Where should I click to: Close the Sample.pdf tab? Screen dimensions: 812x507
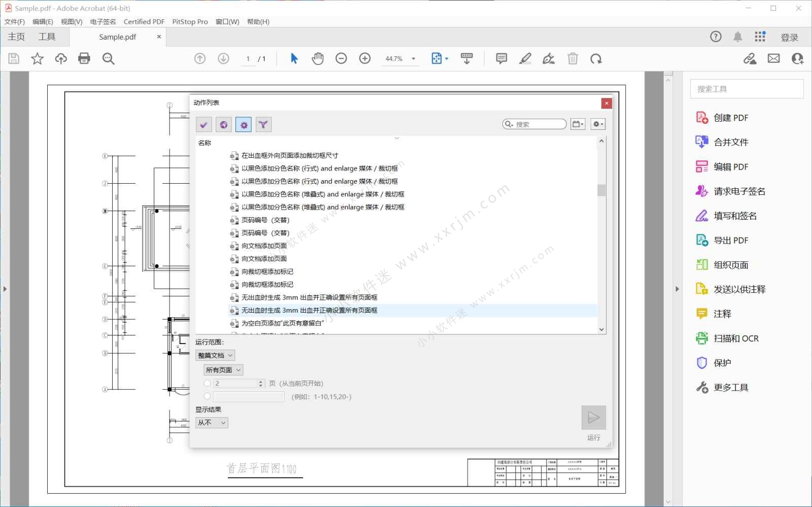click(x=159, y=37)
